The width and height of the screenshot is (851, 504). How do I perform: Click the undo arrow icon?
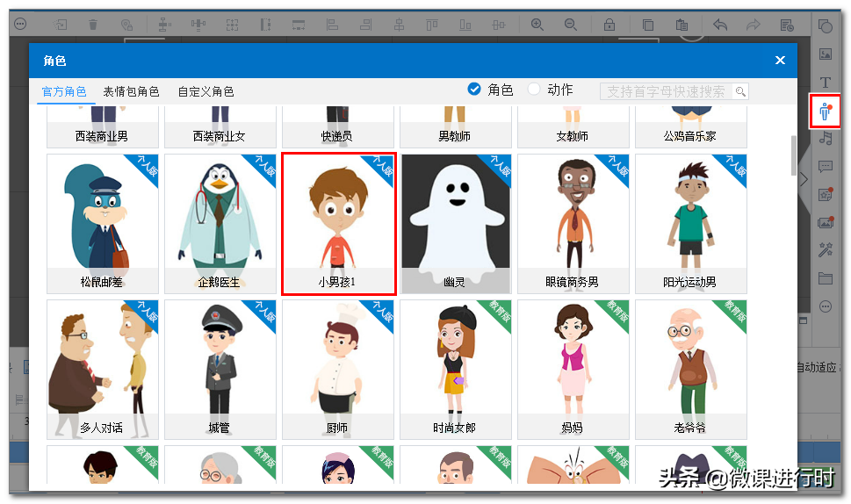pos(720,25)
